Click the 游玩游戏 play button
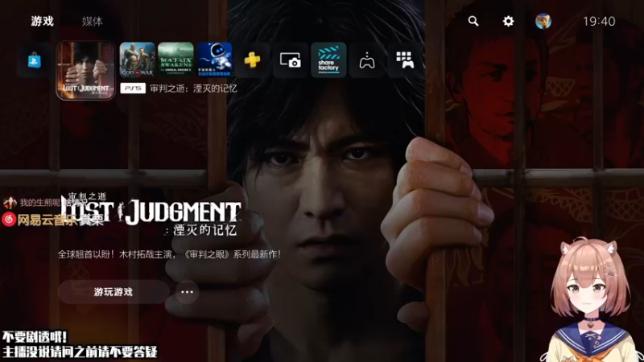The width and height of the screenshot is (644, 362). pos(114,292)
